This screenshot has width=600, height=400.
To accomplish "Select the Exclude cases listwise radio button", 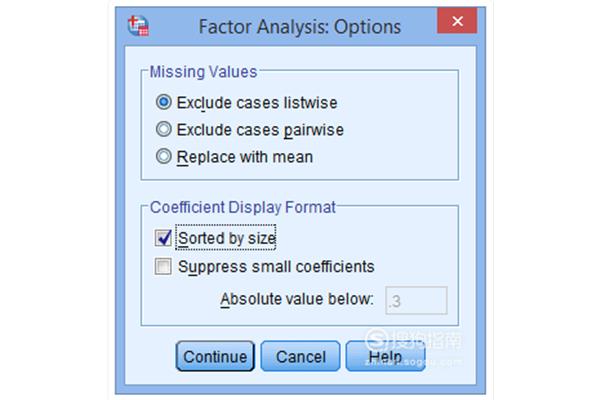I will point(164,102).
